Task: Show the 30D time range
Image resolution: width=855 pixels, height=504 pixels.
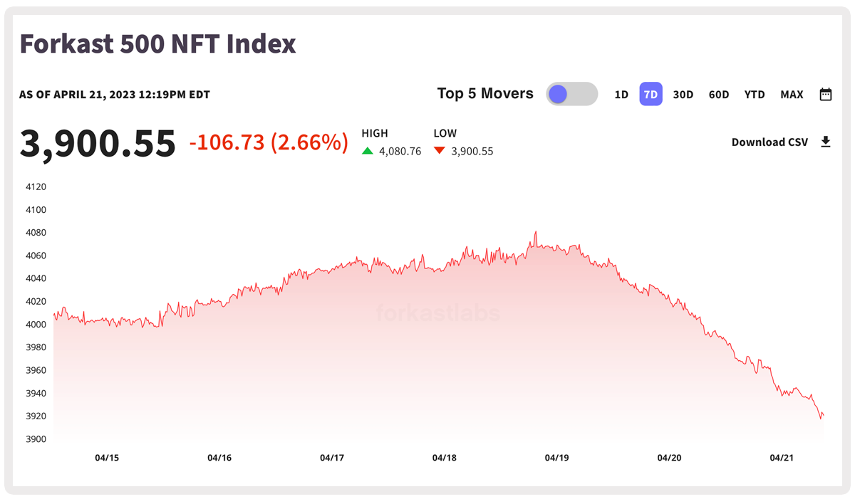Action: [x=683, y=94]
